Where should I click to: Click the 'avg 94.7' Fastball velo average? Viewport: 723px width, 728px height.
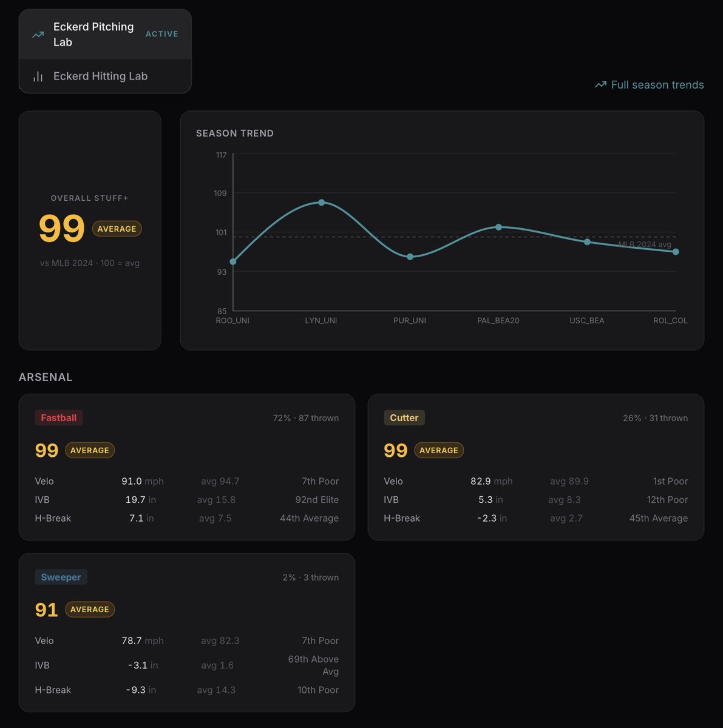point(220,481)
